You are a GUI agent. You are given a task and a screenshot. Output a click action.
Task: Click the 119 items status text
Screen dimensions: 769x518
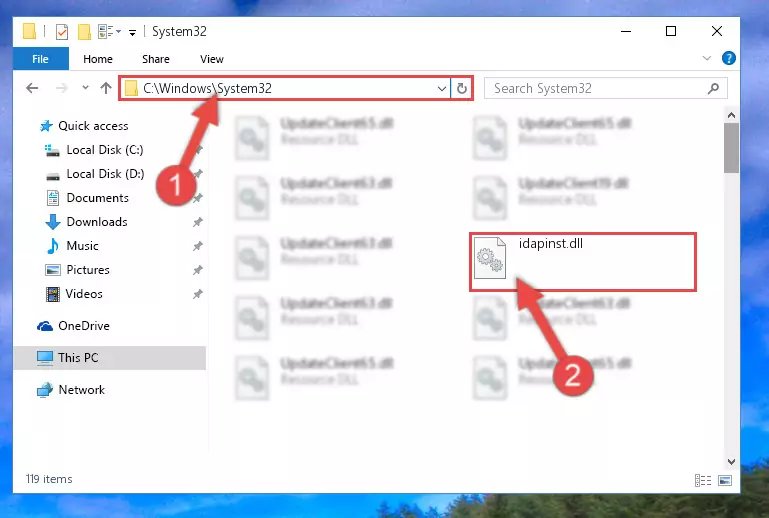(x=49, y=479)
